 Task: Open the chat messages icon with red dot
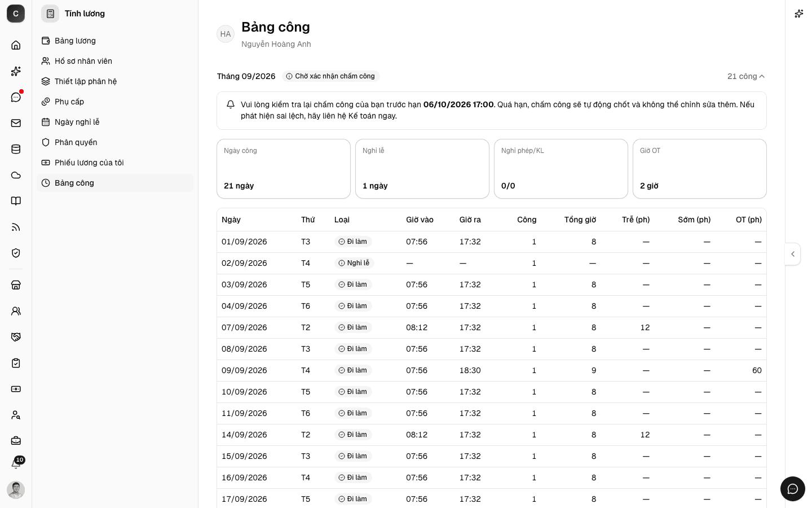coord(16,97)
